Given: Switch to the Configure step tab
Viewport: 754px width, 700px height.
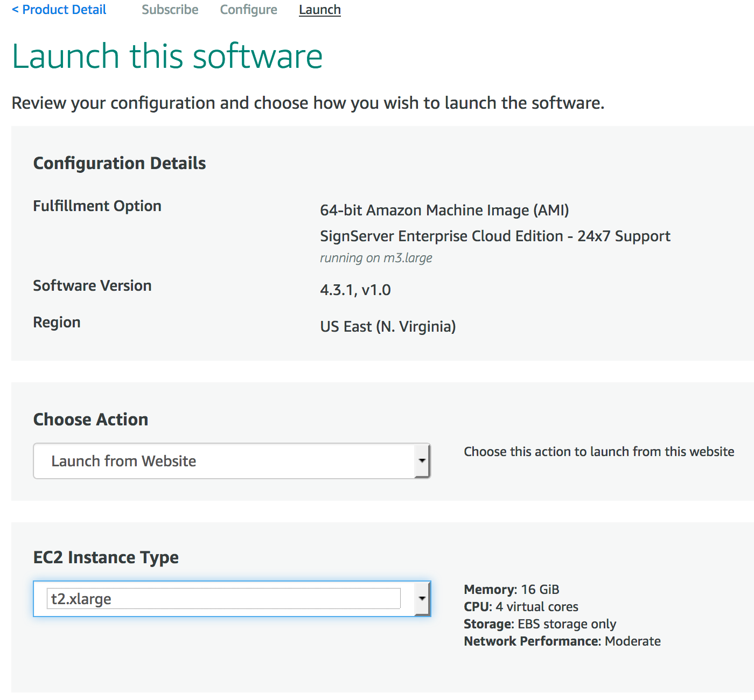Looking at the screenshot, I should tap(248, 10).
